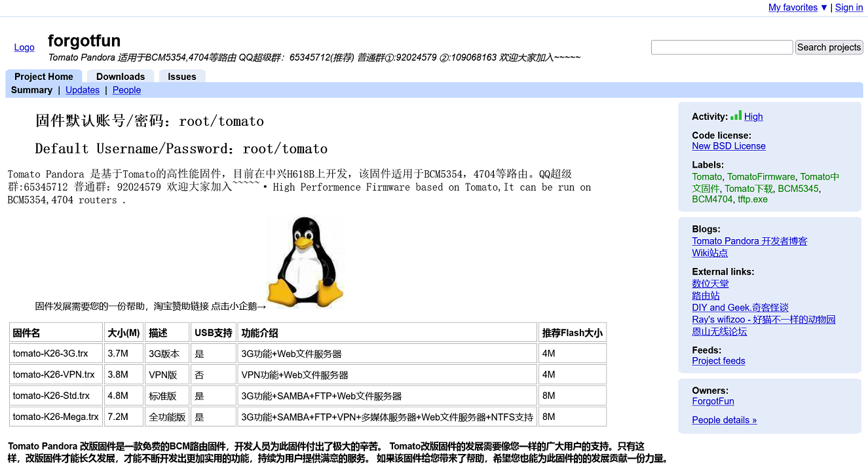The image size is (868, 473).
Task: Open the High activity link
Action: (x=753, y=117)
